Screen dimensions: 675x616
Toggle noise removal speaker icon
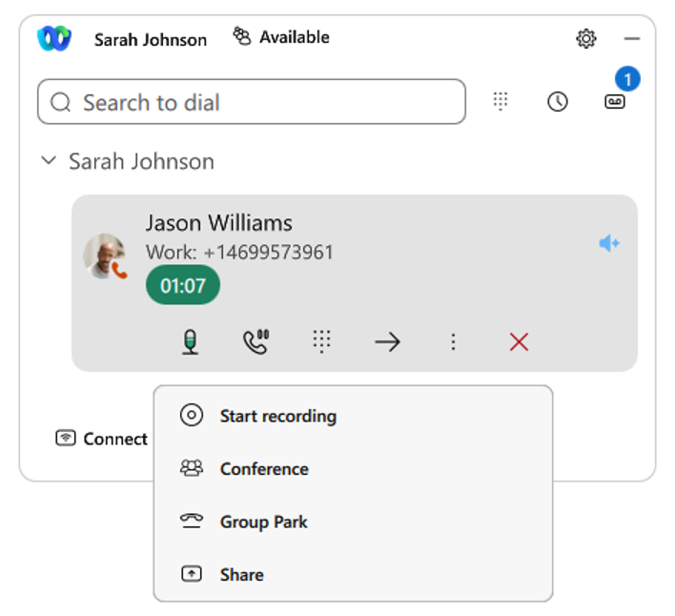(608, 243)
